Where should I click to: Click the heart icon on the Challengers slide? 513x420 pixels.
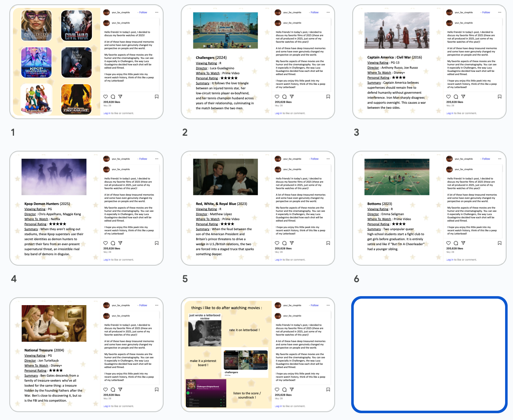click(x=277, y=97)
